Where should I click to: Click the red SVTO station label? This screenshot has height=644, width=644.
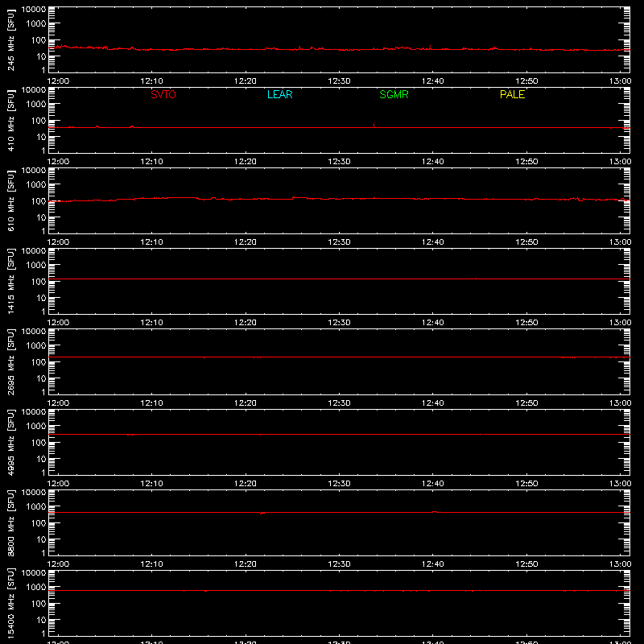point(163,94)
